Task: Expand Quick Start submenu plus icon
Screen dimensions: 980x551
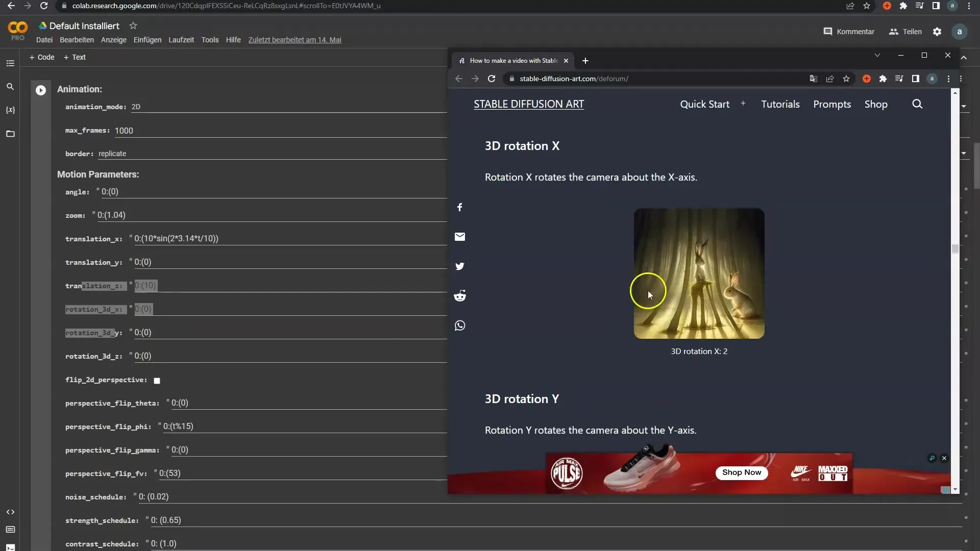Action: (743, 104)
